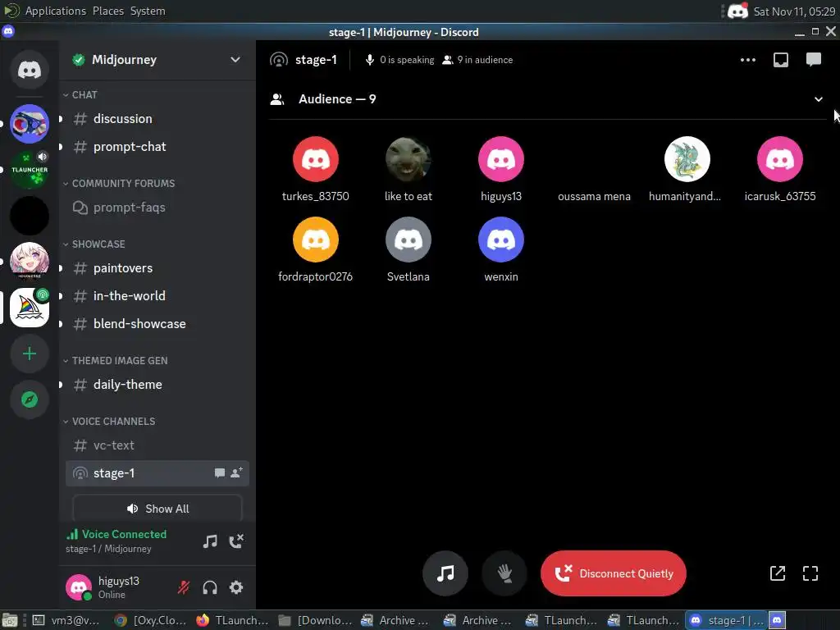Switch to Downloads folder taskbar item

pyautogui.click(x=316, y=620)
